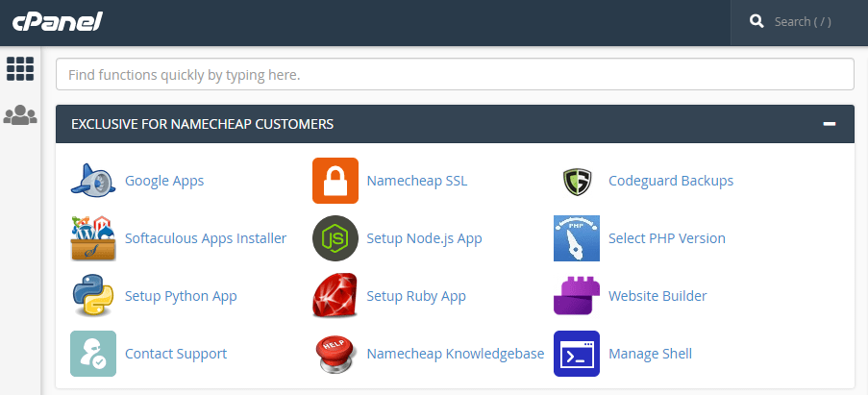Click the Softaculous Apps Installer box icon
This screenshot has width=868, height=395.
tap(93, 238)
